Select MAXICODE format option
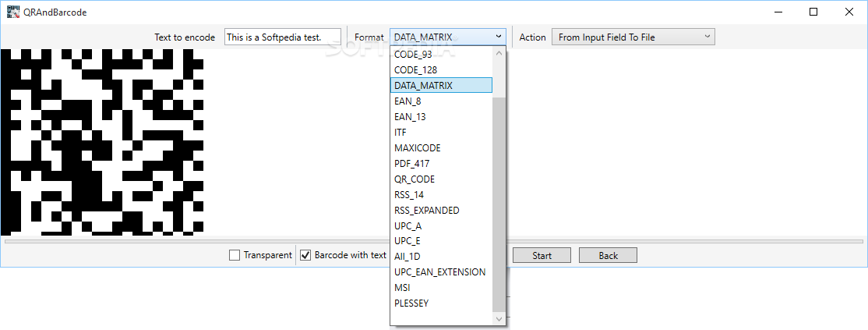 441,148
